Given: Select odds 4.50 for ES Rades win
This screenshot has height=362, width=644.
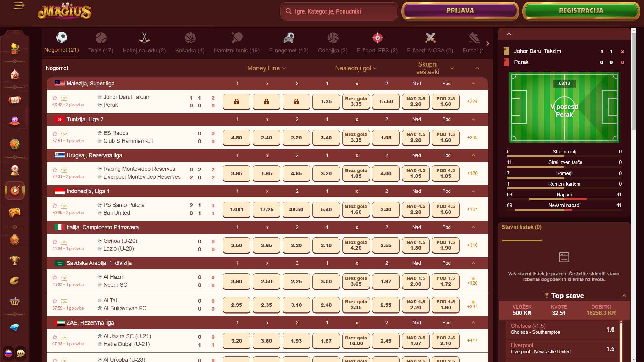Looking at the screenshot, I should 237,138.
